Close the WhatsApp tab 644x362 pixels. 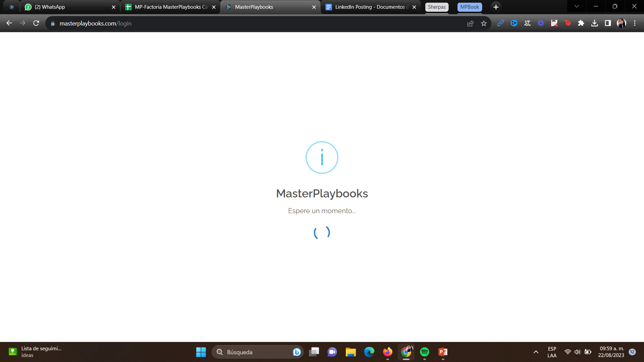pos(113,7)
